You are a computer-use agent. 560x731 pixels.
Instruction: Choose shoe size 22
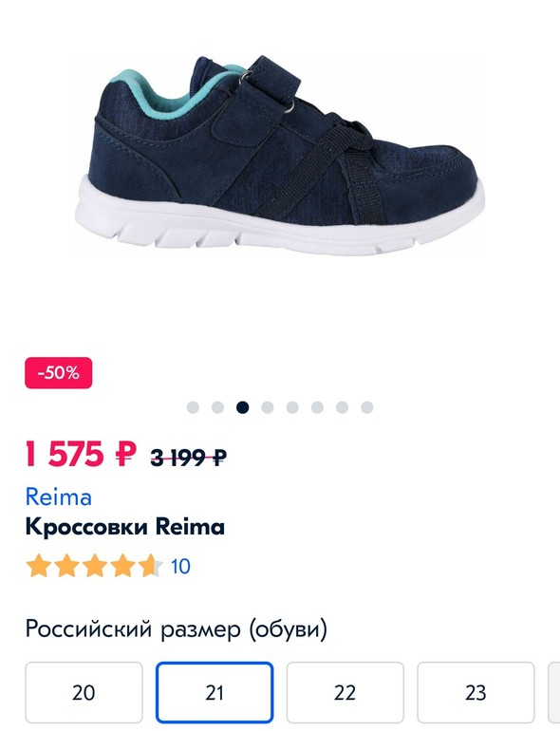[345, 692]
